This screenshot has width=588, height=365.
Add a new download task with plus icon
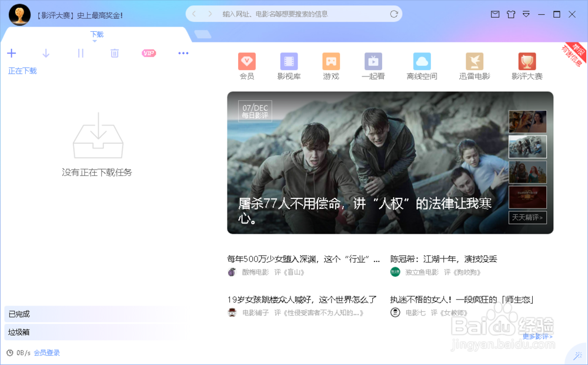click(x=12, y=54)
